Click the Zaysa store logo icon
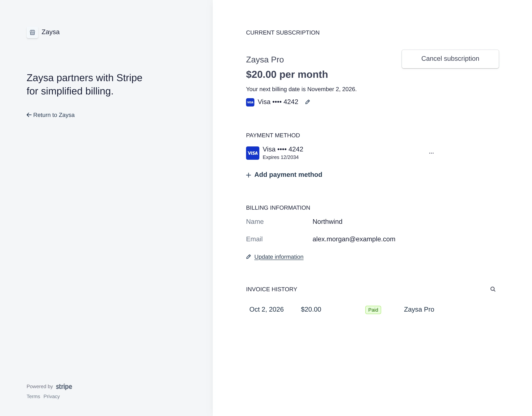The width and height of the screenshot is (532, 416). (32, 32)
